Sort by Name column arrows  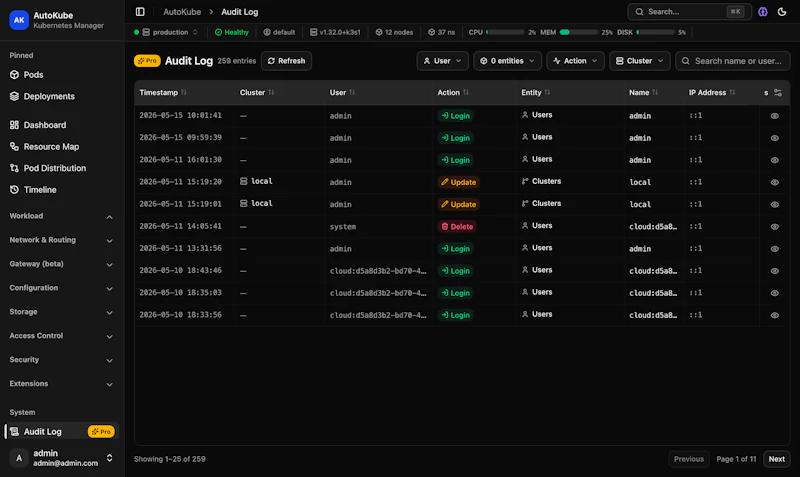655,92
